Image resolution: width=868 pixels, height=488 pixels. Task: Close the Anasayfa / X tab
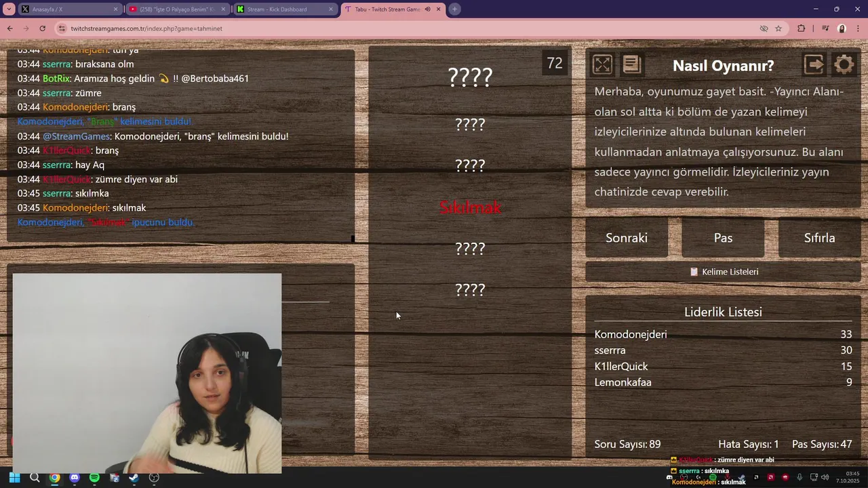115,9
